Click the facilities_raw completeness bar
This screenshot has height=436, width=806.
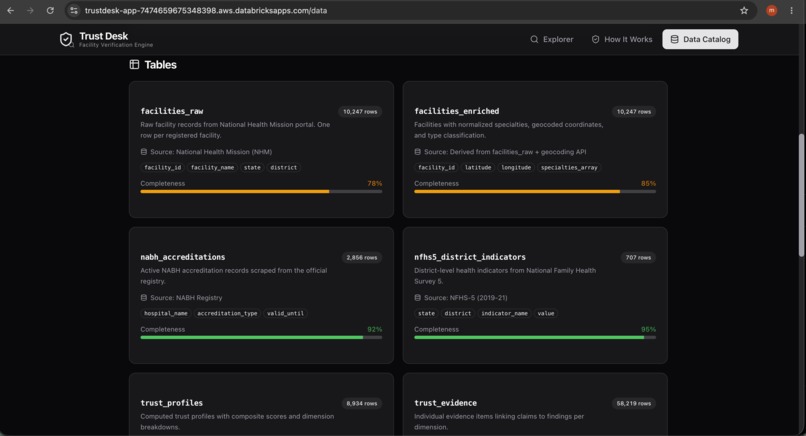tap(261, 192)
